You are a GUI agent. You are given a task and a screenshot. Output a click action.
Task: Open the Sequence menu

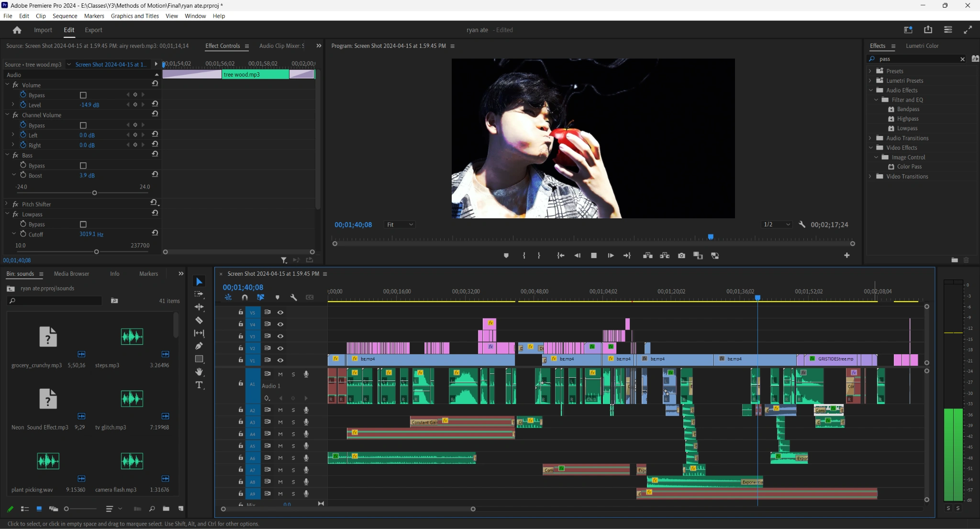(x=65, y=16)
